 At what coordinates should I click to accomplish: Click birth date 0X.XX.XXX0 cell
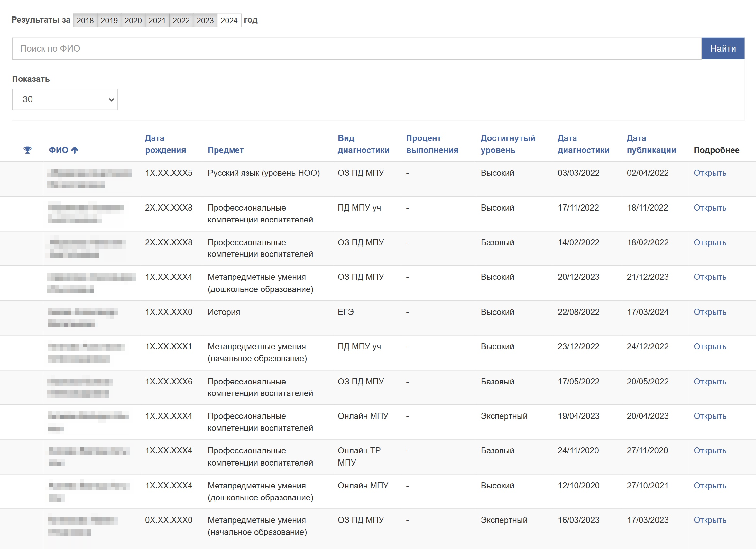pyautogui.click(x=169, y=520)
